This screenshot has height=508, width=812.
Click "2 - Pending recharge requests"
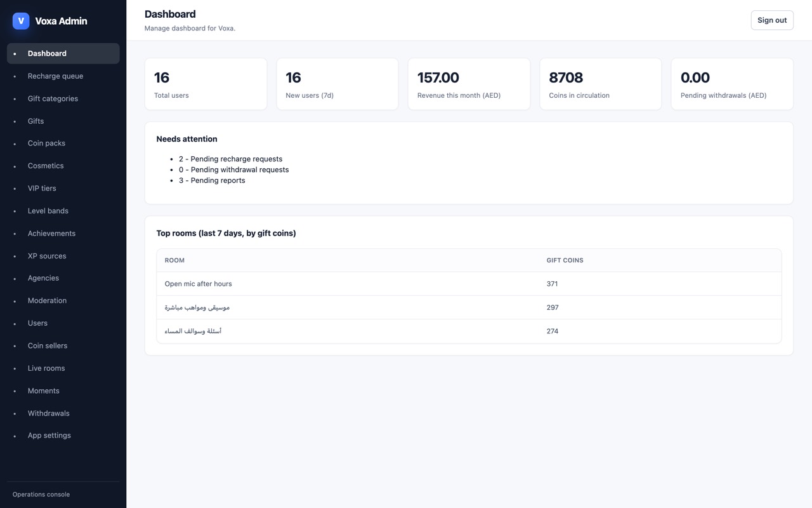(x=230, y=159)
